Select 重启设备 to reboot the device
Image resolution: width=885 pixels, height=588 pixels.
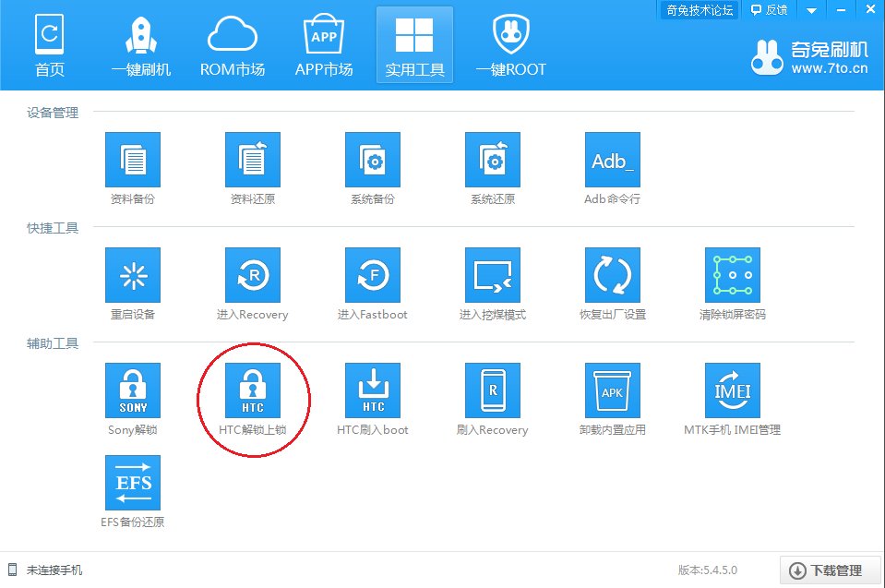(x=133, y=275)
